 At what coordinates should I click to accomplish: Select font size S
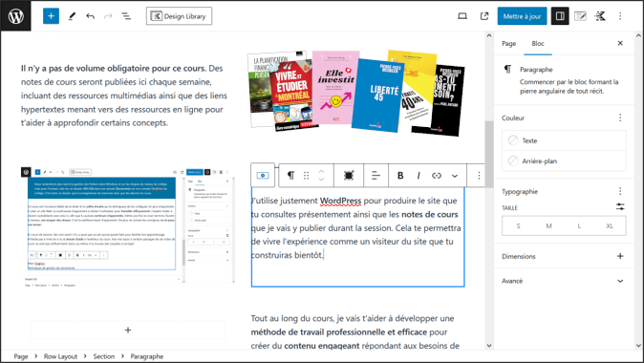point(518,225)
